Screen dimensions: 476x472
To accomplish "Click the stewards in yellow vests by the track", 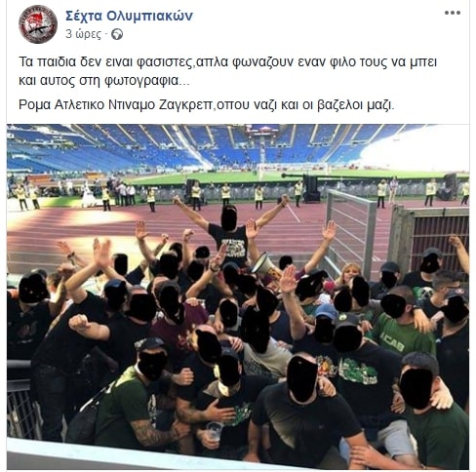I will (x=227, y=194).
